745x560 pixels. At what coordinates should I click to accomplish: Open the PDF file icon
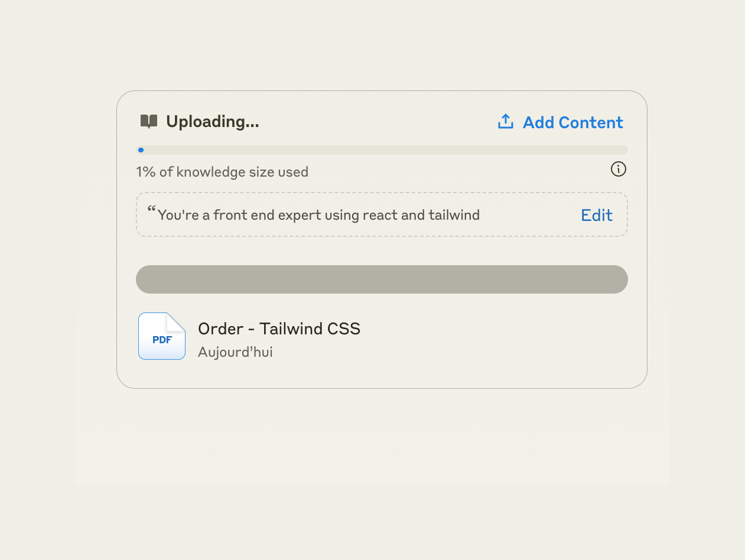[162, 336]
